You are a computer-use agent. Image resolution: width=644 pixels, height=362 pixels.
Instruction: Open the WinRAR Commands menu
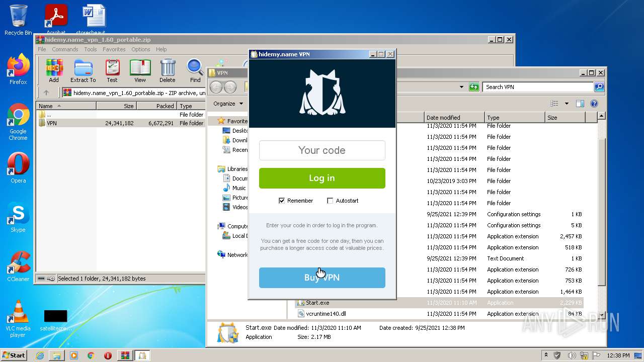click(x=65, y=49)
